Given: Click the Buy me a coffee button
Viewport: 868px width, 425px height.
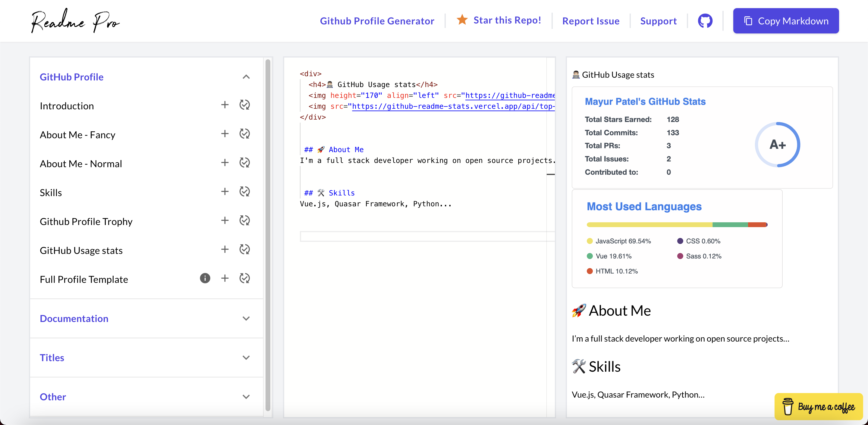Looking at the screenshot, I should point(819,407).
